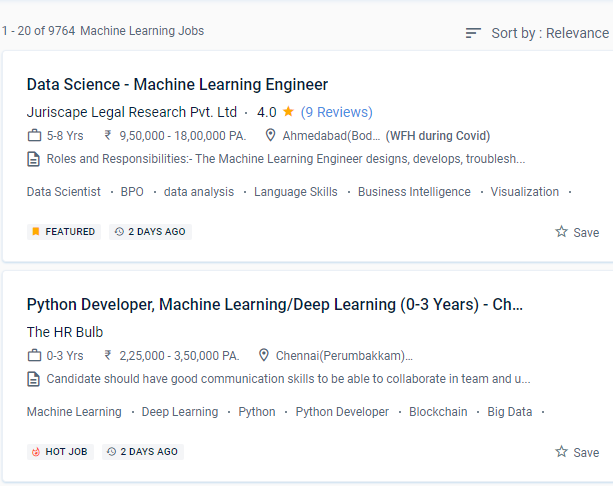Click the HOT JOB badge
The image size is (613, 486).
click(x=60, y=452)
